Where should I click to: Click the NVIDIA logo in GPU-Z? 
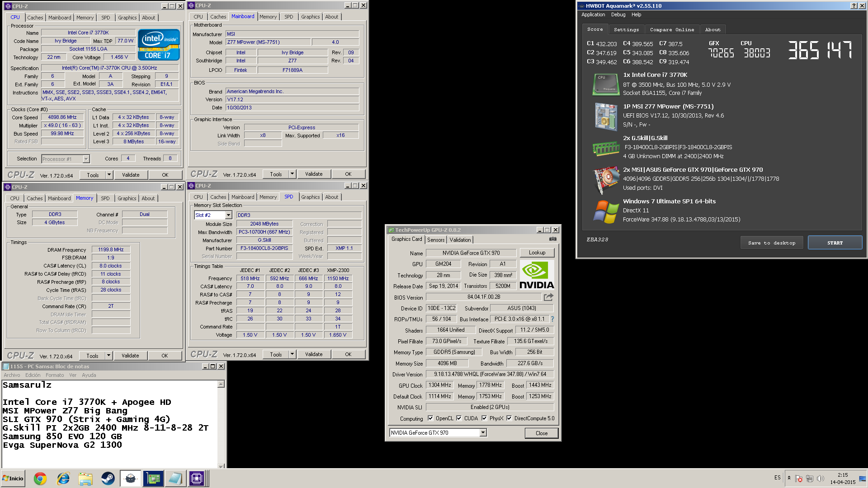click(537, 275)
